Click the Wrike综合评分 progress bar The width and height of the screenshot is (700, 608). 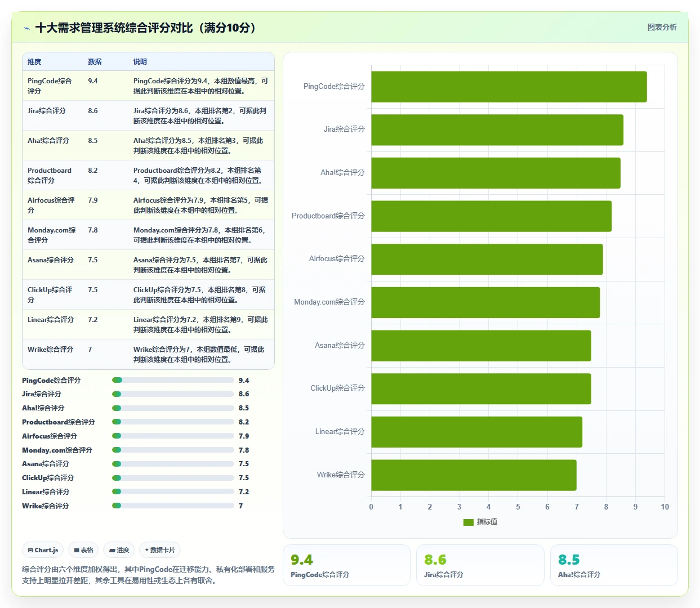click(x=173, y=506)
